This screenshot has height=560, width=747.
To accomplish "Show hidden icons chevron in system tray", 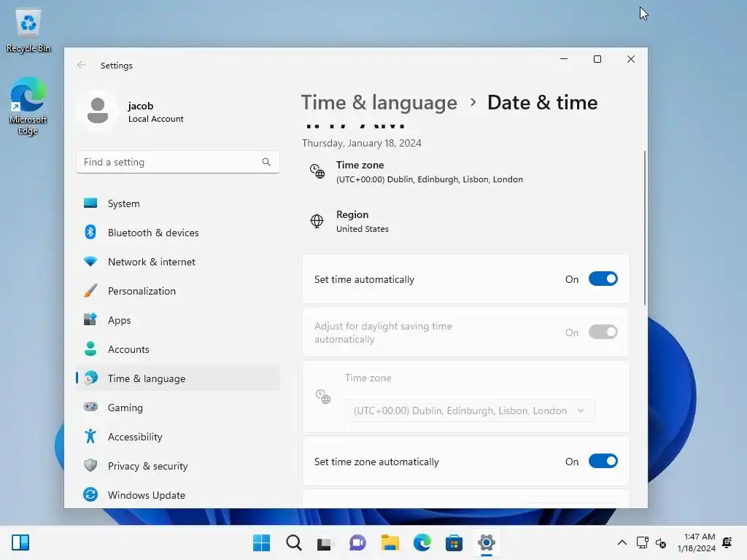I will point(622,542).
